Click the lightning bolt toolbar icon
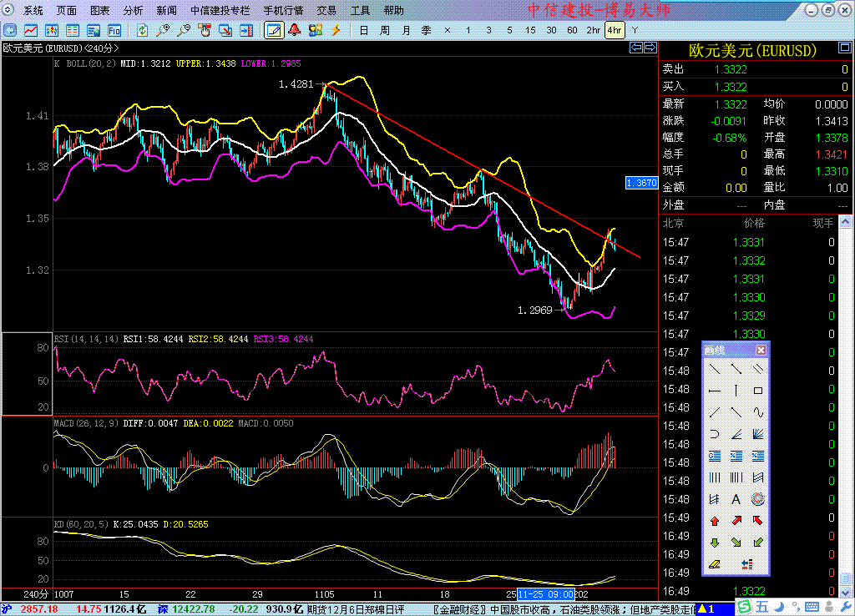Viewport: 855px width, 616px height. click(336, 30)
